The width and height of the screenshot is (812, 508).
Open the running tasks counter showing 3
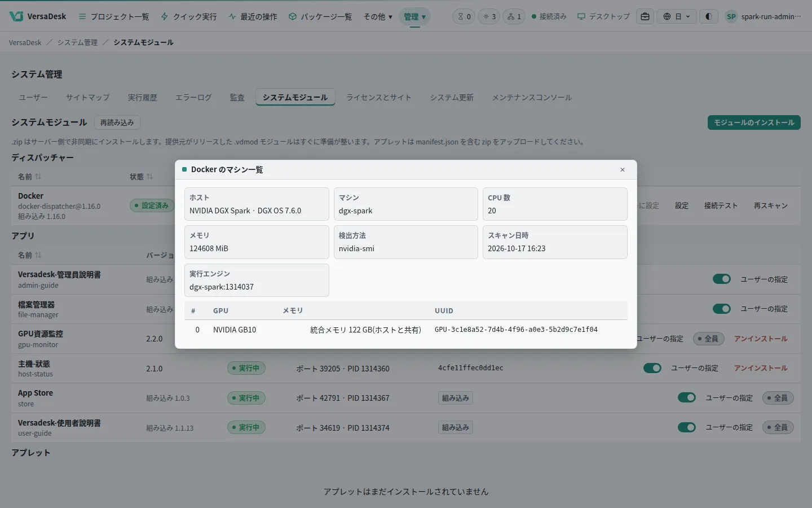tap(489, 16)
